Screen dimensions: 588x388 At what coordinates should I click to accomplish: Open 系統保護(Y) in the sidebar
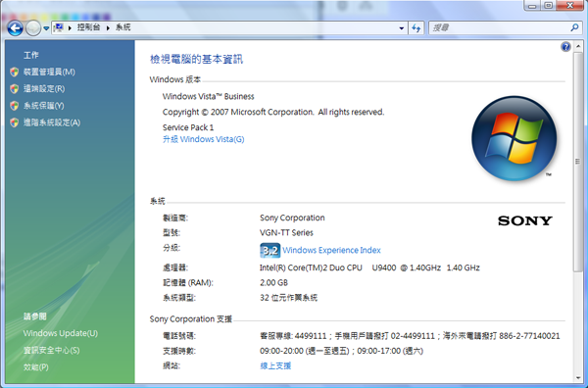[44, 106]
